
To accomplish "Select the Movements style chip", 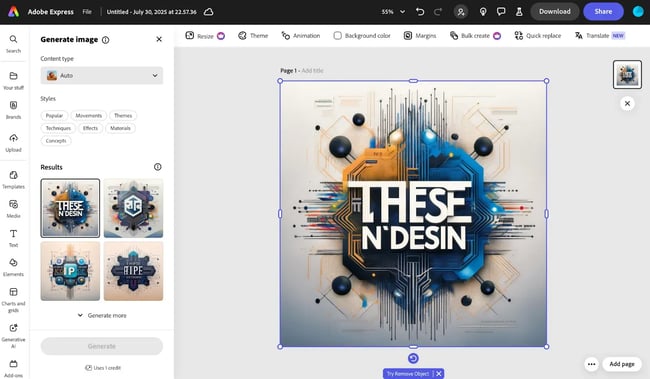I will pyautogui.click(x=89, y=115).
